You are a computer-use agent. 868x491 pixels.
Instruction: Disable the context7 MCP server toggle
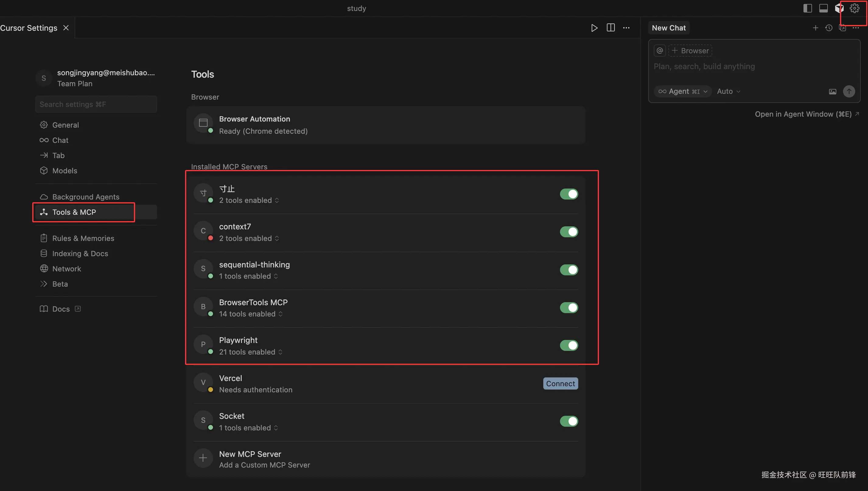(x=569, y=232)
